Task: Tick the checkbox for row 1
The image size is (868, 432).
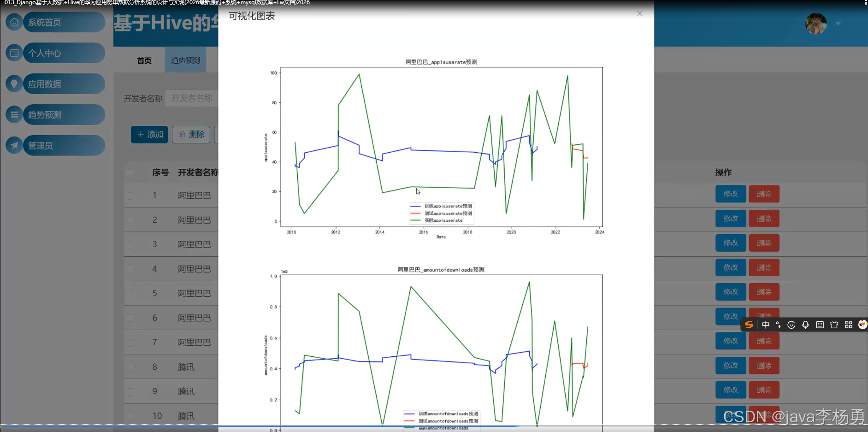Action: (130, 195)
